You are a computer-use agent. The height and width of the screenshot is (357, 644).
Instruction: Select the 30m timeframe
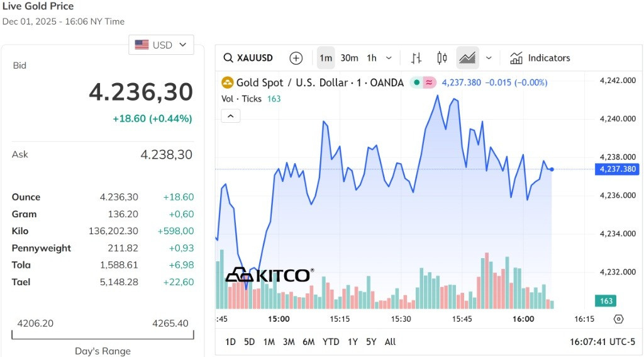click(349, 58)
